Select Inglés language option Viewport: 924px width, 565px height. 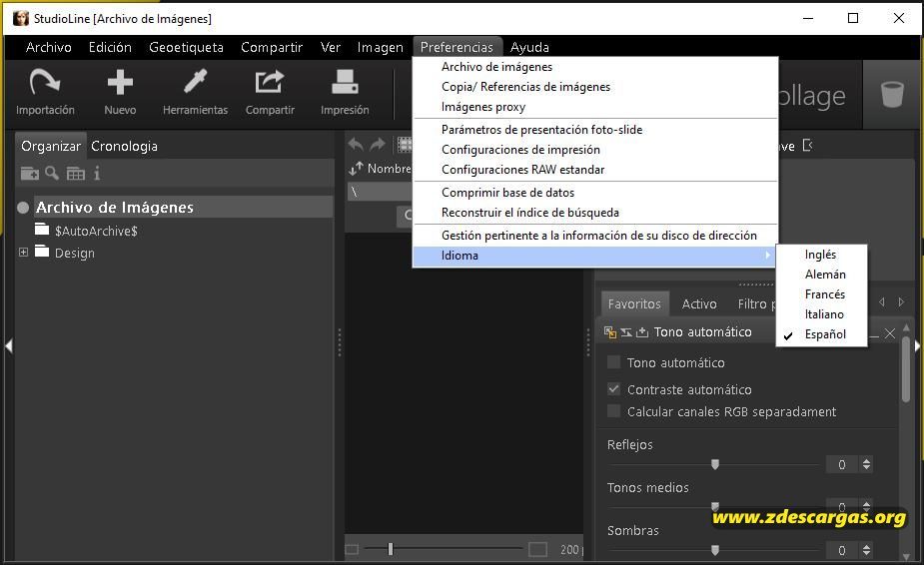[821, 255]
